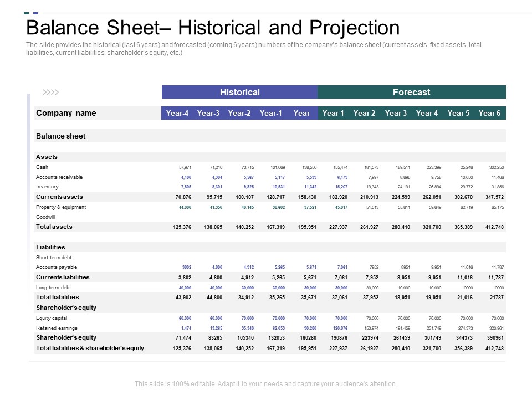Click the 'Short term debt' row label
The width and height of the screenshot is (532, 399).
(x=54, y=258)
